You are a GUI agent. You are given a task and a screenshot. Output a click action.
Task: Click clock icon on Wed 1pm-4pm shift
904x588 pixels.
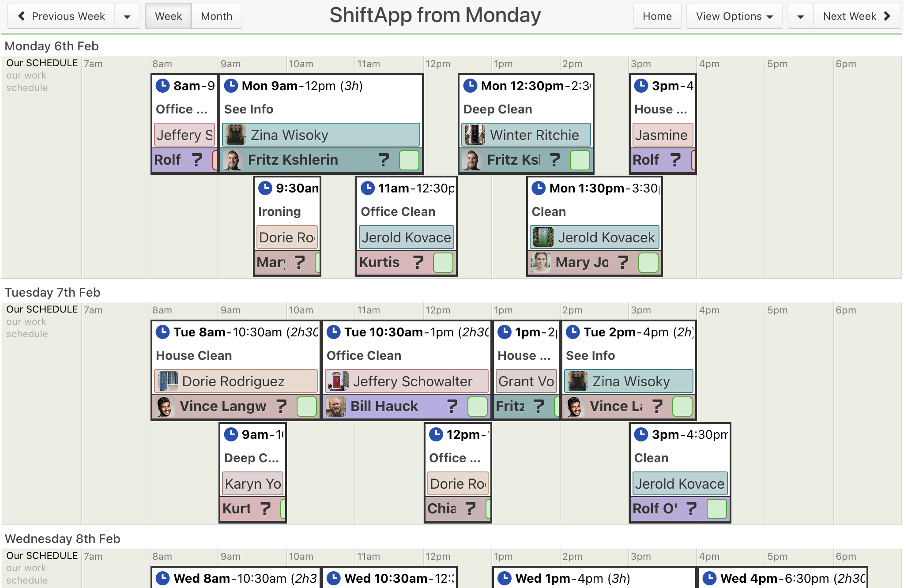(505, 578)
